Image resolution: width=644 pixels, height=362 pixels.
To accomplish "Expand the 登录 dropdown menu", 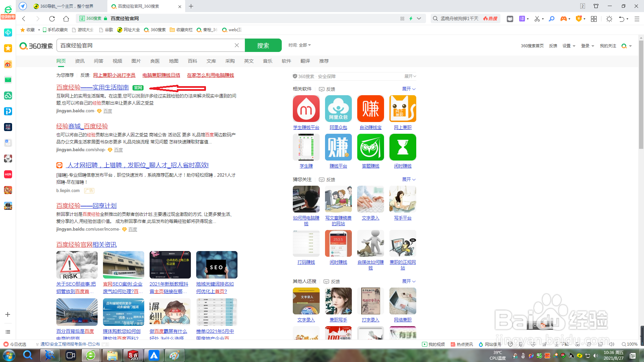I will [587, 46].
